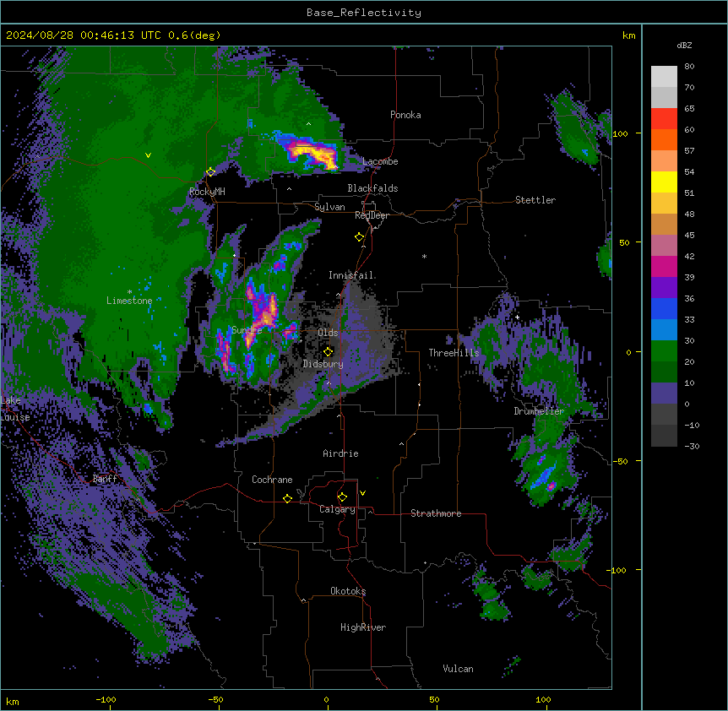This screenshot has width=728, height=711.
Task: Click the yellow diamond marker below Cochrane
Action: point(287,498)
